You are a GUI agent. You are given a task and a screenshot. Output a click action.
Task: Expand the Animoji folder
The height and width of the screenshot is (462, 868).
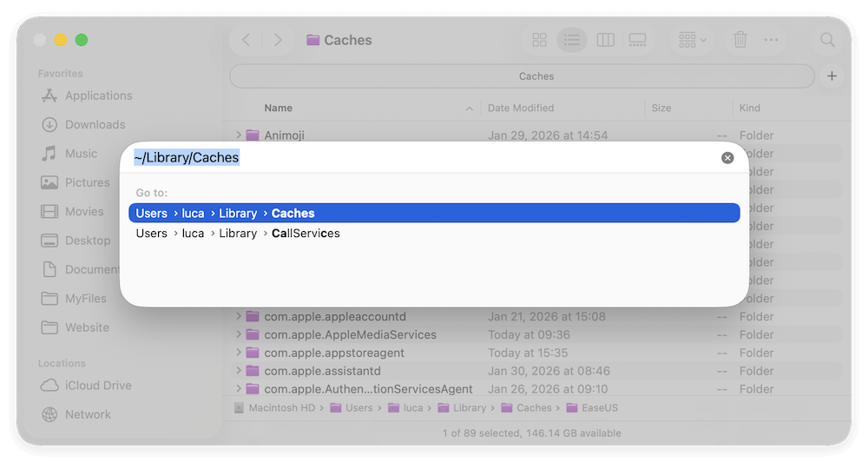coord(238,135)
